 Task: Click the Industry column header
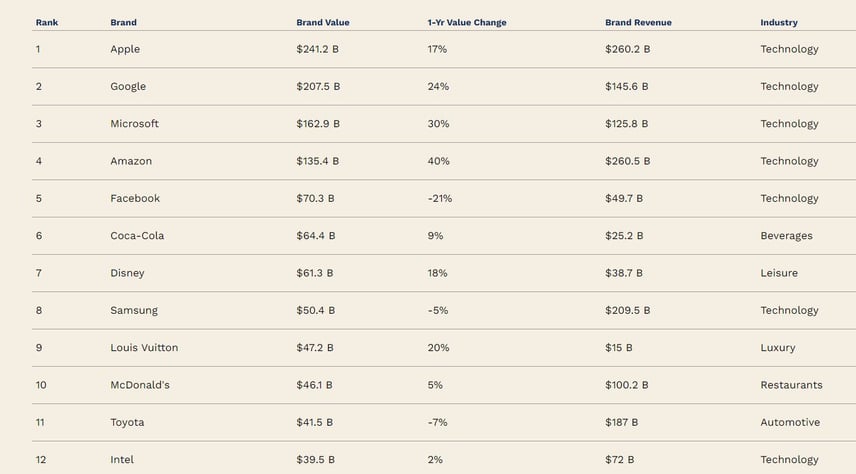779,22
